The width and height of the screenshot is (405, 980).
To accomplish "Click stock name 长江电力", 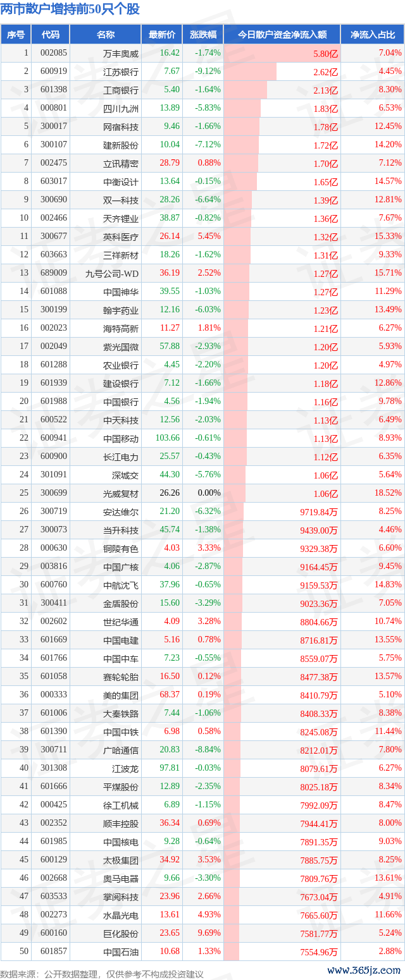I will 120,456.
